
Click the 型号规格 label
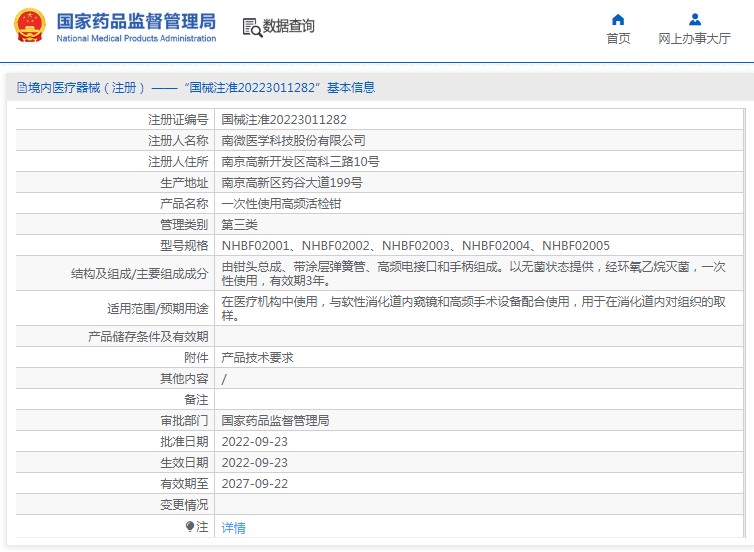pos(184,246)
